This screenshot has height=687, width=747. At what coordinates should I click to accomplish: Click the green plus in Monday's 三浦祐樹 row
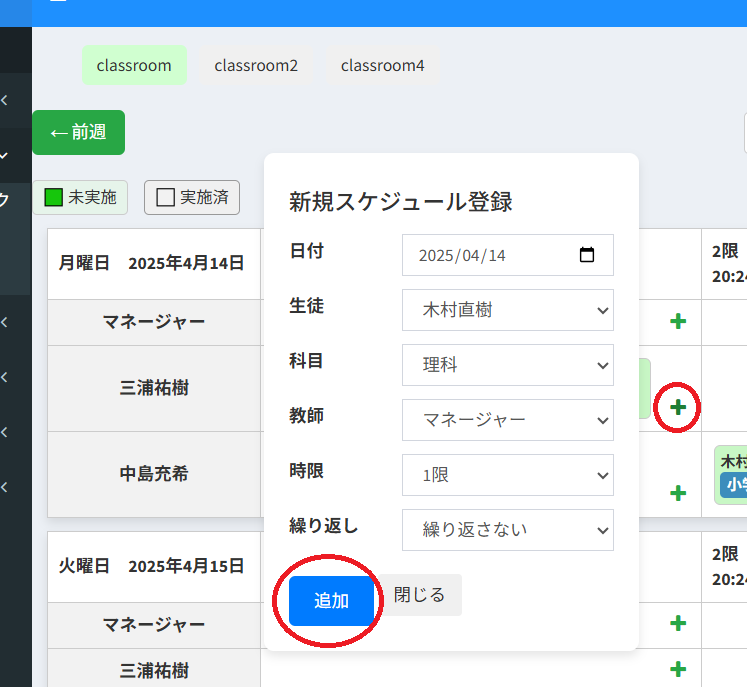(677, 407)
